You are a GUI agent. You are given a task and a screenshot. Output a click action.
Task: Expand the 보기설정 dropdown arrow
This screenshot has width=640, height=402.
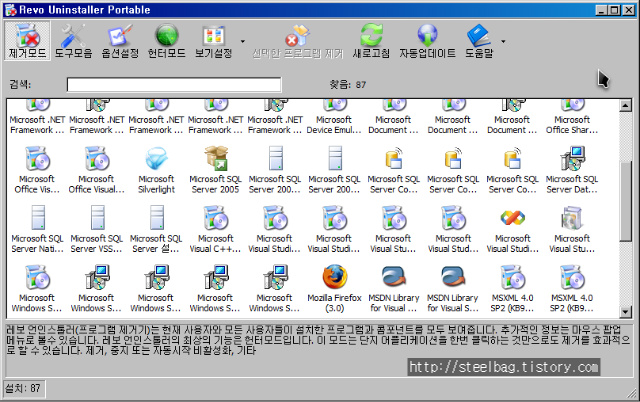[242, 41]
